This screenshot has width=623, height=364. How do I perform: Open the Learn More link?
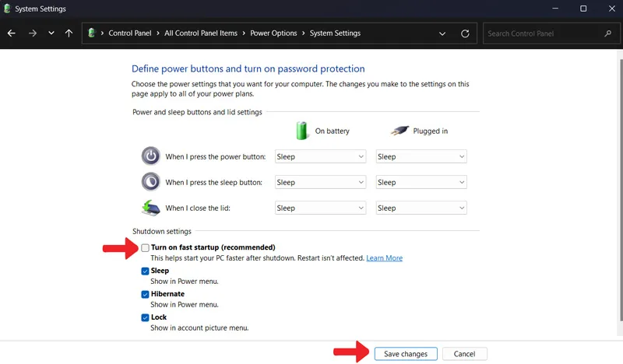[384, 258]
